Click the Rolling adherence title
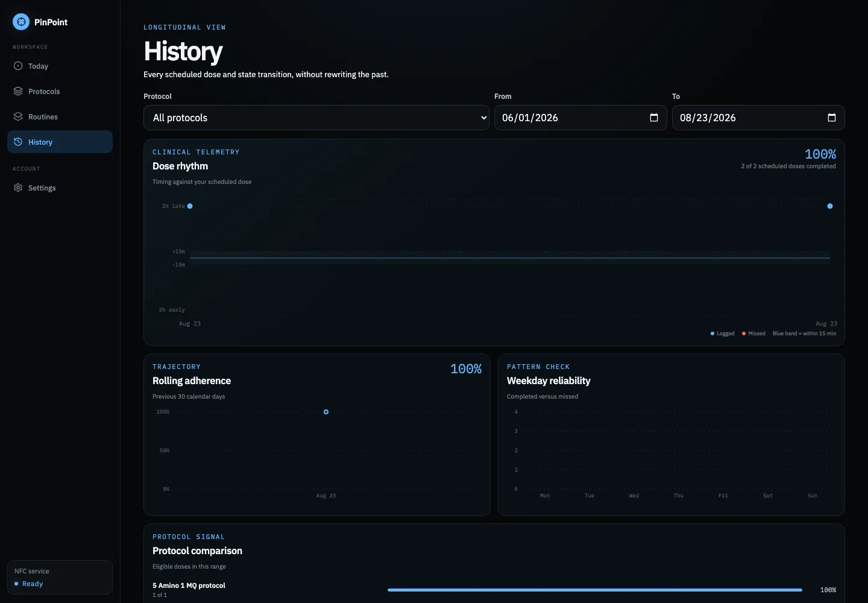868x603 pixels. pyautogui.click(x=192, y=380)
